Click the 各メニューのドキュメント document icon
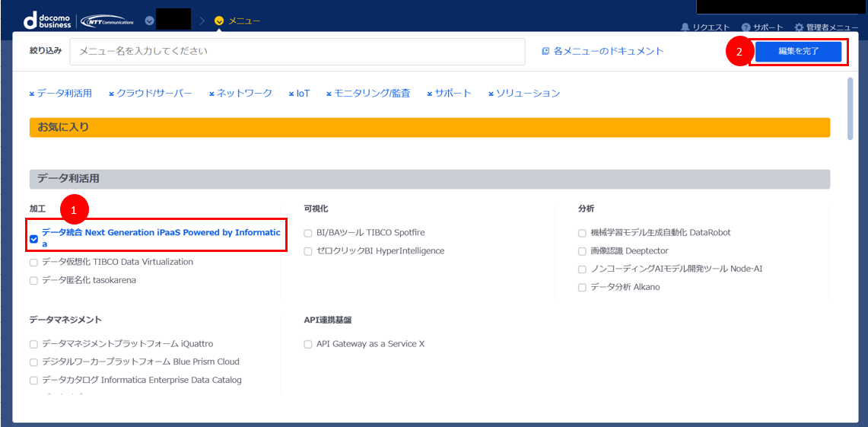The width and height of the screenshot is (868, 427). 545,52
